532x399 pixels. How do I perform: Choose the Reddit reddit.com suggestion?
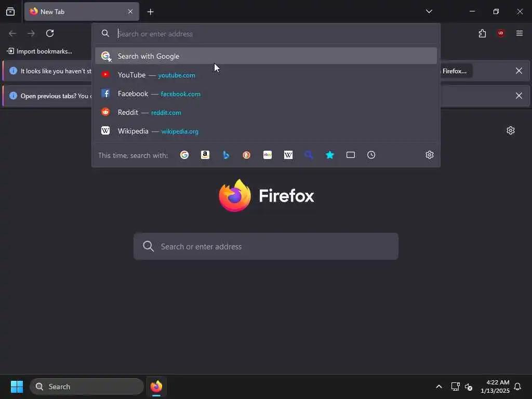(266, 112)
